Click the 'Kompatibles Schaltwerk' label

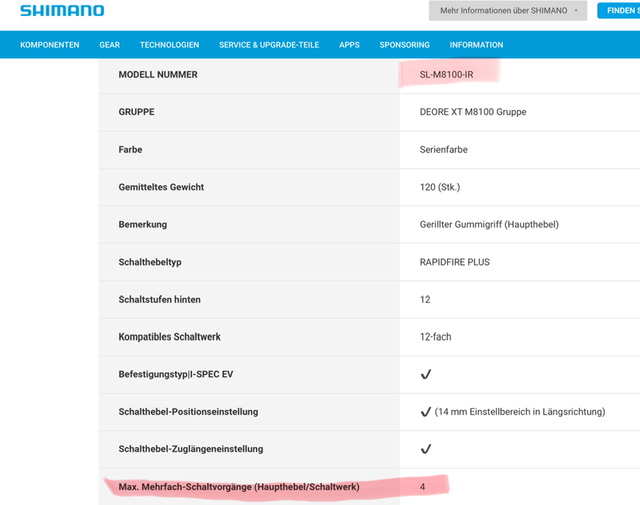[x=169, y=337]
